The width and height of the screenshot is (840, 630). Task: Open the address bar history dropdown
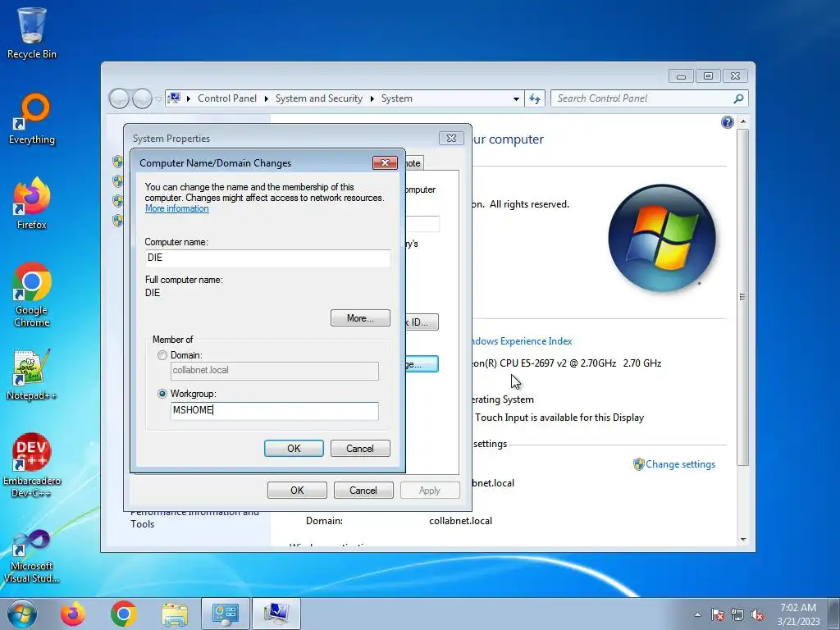516,98
